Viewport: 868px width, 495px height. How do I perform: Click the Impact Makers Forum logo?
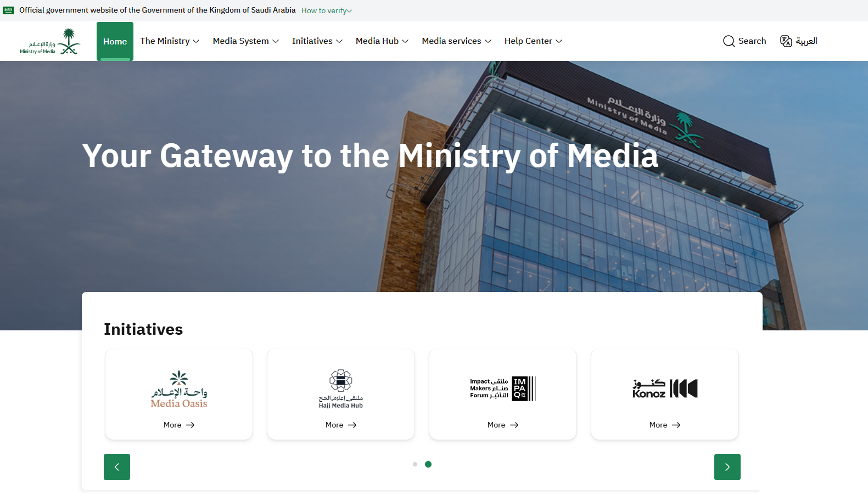click(503, 389)
